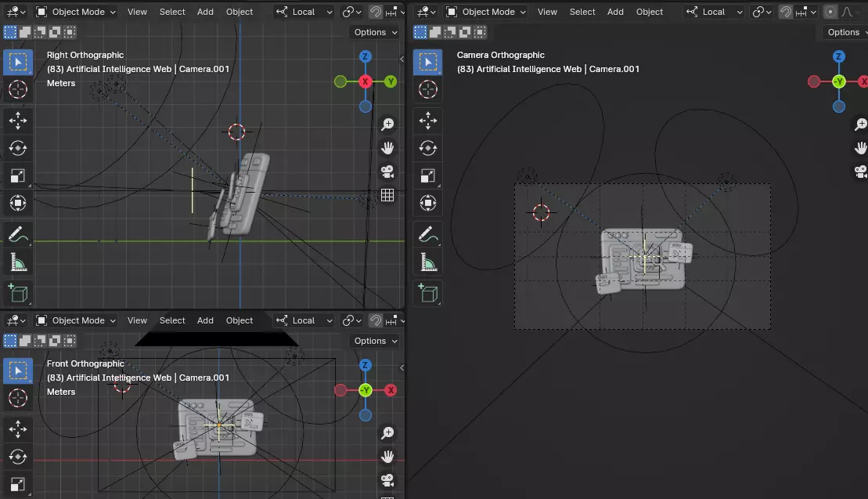Choose Intersect selection mode in Right Orthographic viewport
Viewport: 868px width, 499px height.
tap(70, 32)
